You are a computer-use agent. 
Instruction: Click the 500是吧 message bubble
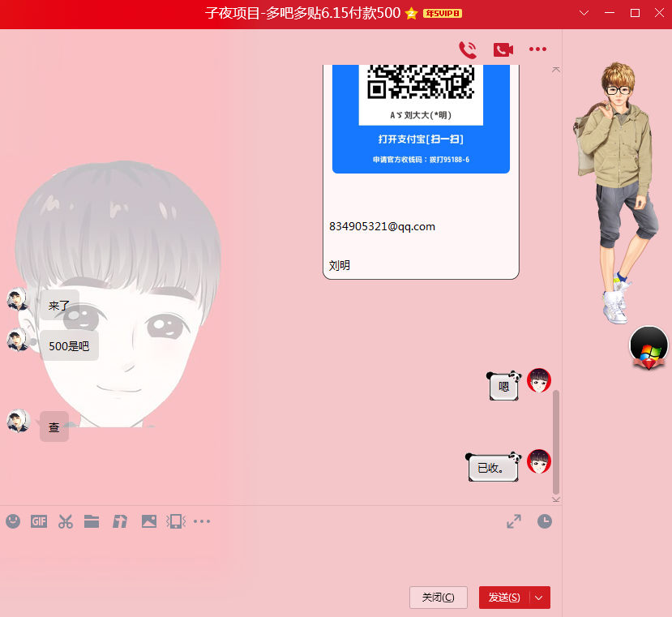(69, 345)
